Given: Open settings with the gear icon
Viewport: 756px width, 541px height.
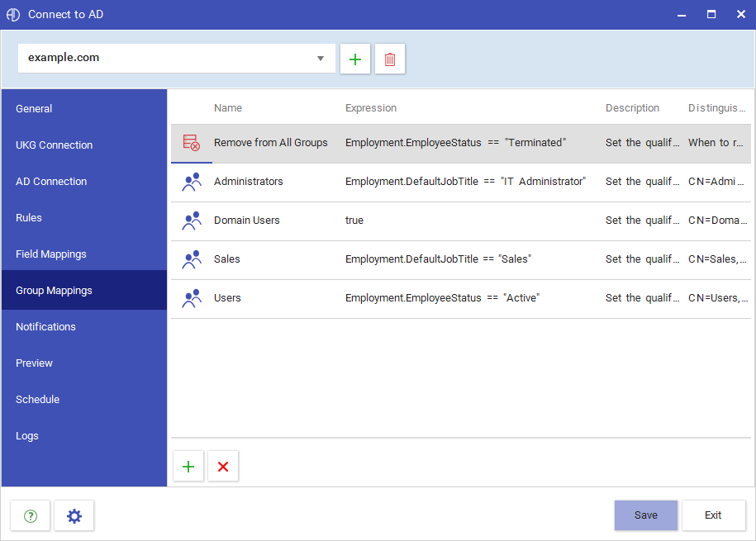Looking at the screenshot, I should pos(74,516).
